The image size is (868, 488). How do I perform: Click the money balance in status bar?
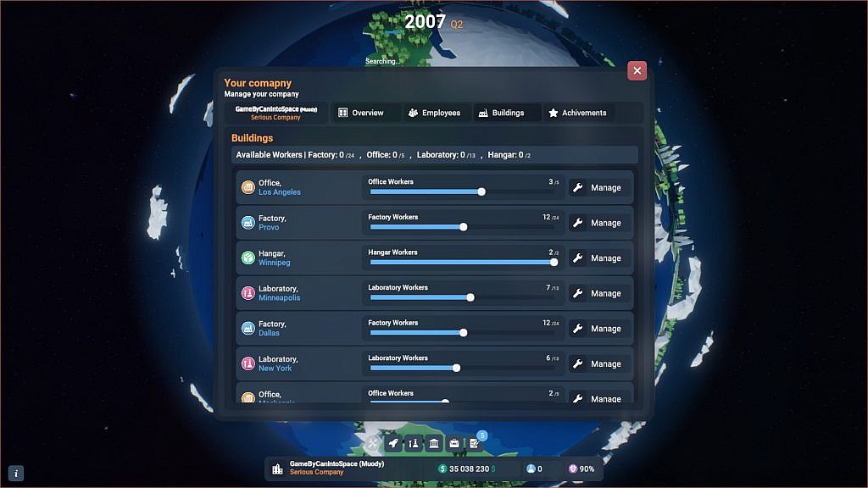(467, 469)
